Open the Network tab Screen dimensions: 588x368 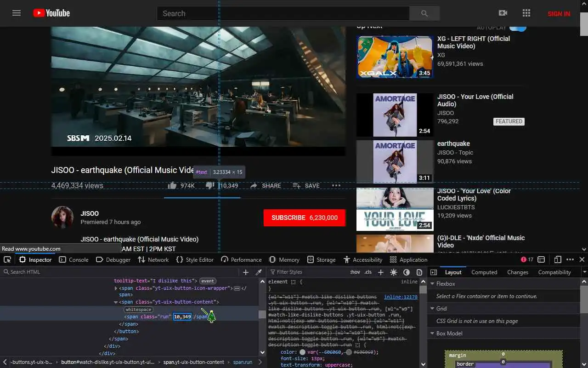tap(153, 260)
